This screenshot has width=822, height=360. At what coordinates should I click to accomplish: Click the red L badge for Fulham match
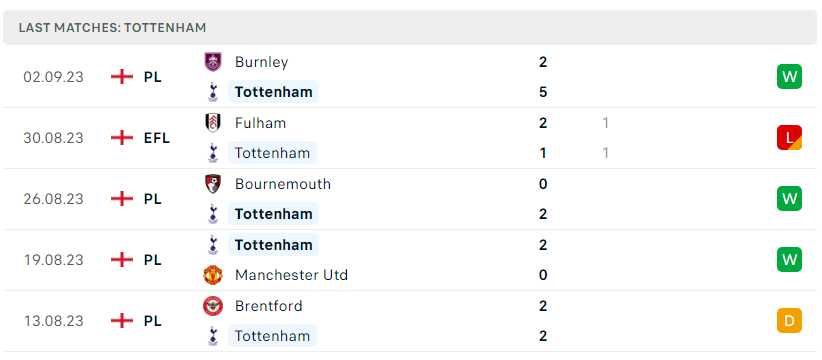789,137
